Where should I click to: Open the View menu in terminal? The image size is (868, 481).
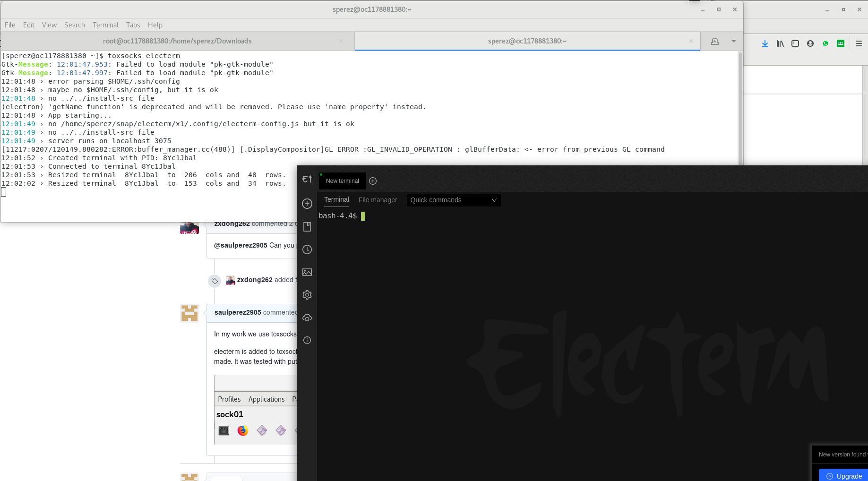pos(49,25)
